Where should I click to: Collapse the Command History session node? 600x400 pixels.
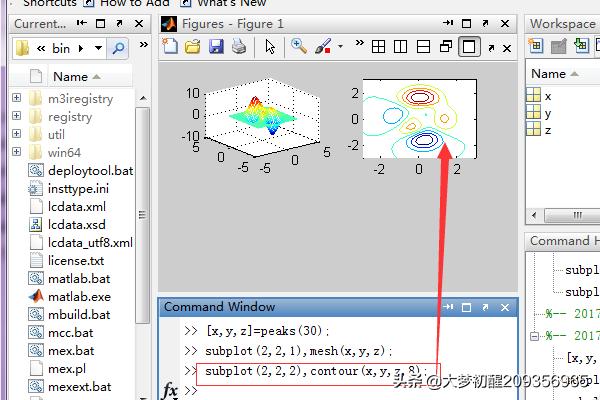click(535, 338)
